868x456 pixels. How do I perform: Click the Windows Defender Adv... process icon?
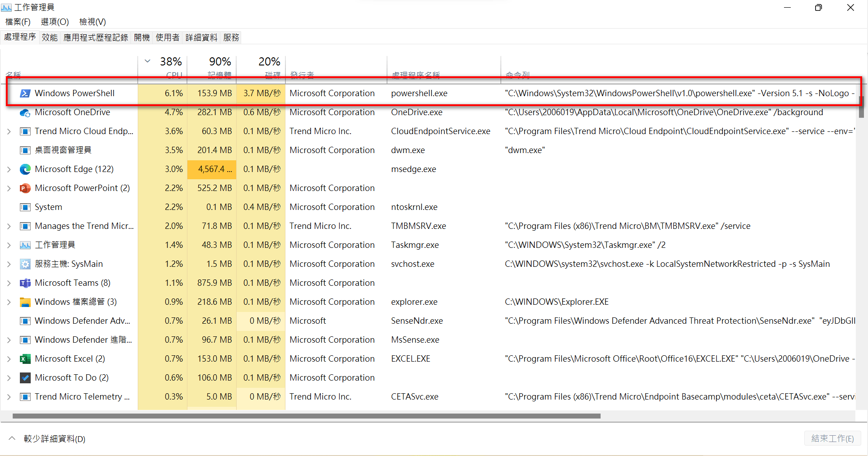[25, 321]
